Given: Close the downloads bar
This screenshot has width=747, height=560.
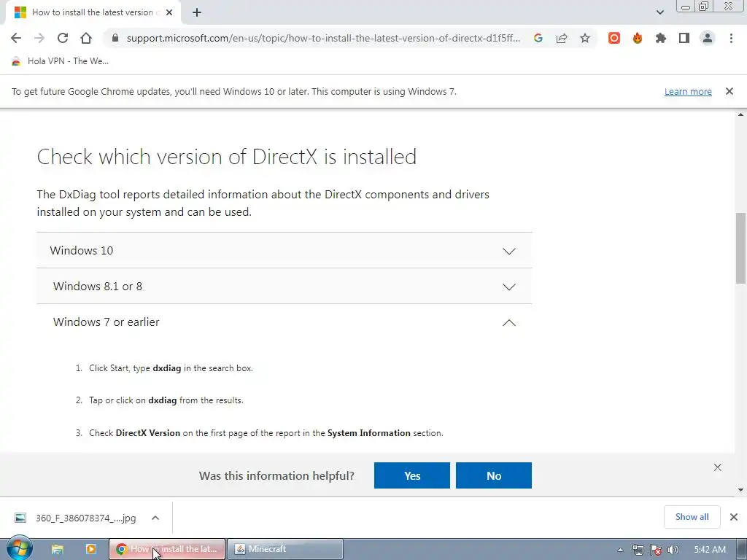Looking at the screenshot, I should pos(734,517).
